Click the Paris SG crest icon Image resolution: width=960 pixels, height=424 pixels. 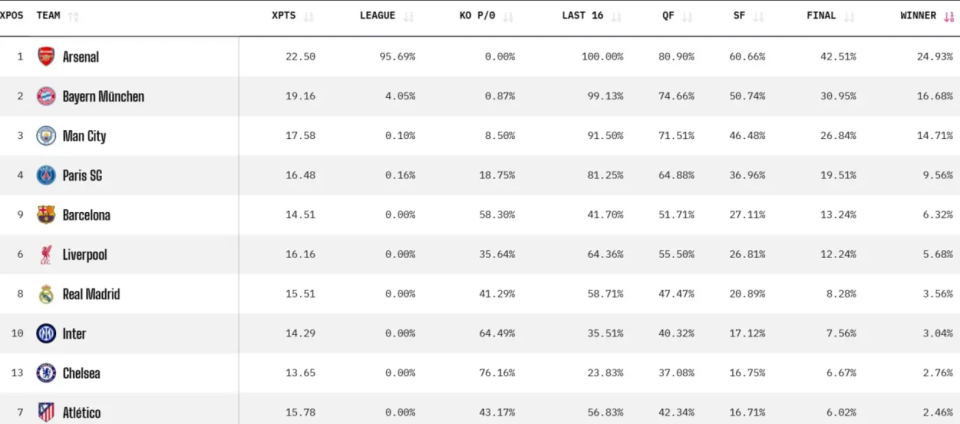coord(46,175)
